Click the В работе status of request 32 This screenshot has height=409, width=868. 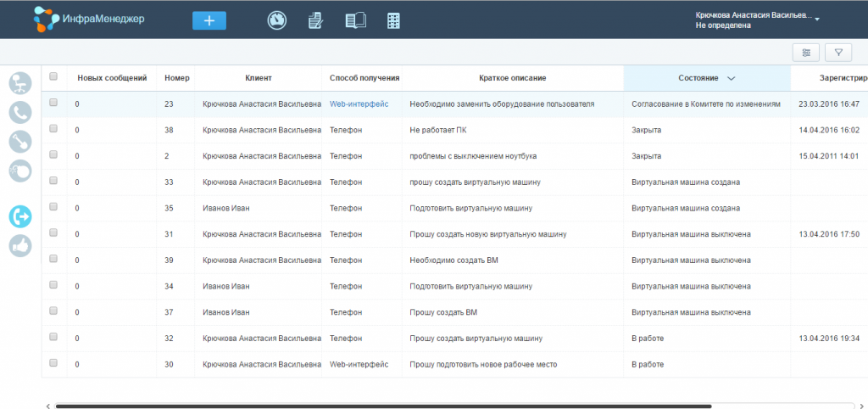[x=647, y=339]
